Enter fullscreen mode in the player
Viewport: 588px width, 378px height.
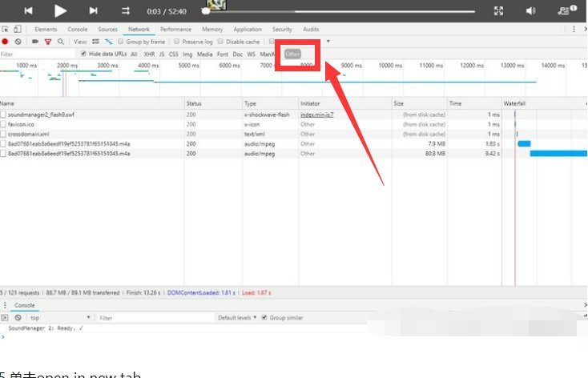tap(498, 10)
